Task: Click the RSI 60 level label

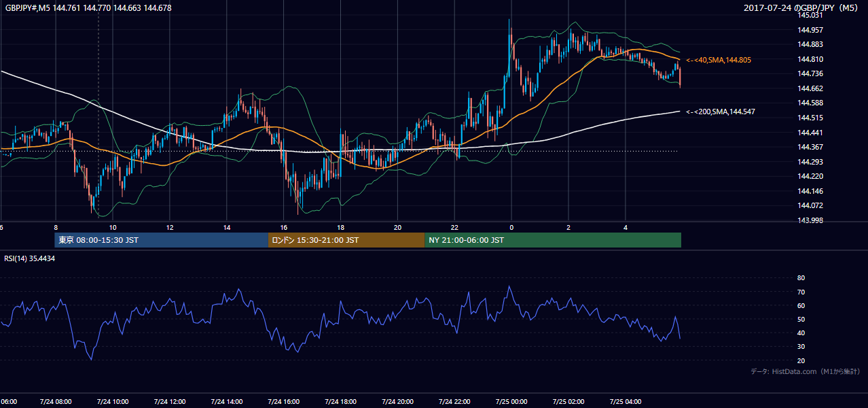Action: (801, 305)
